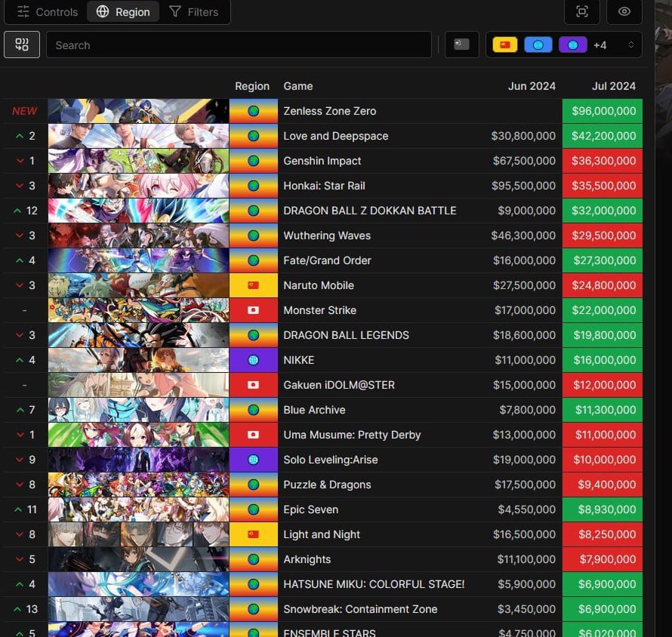Image resolution: width=672 pixels, height=637 pixels.
Task: Click the globe region icon for DRAGON BALL LEGENDS
Action: 253,335
